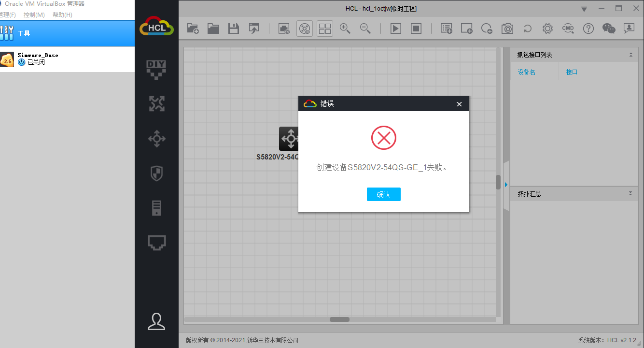This screenshot has width=644, height=348.
Task: Open the 帮助(H) menu in VirtualBox
Action: 62,15
